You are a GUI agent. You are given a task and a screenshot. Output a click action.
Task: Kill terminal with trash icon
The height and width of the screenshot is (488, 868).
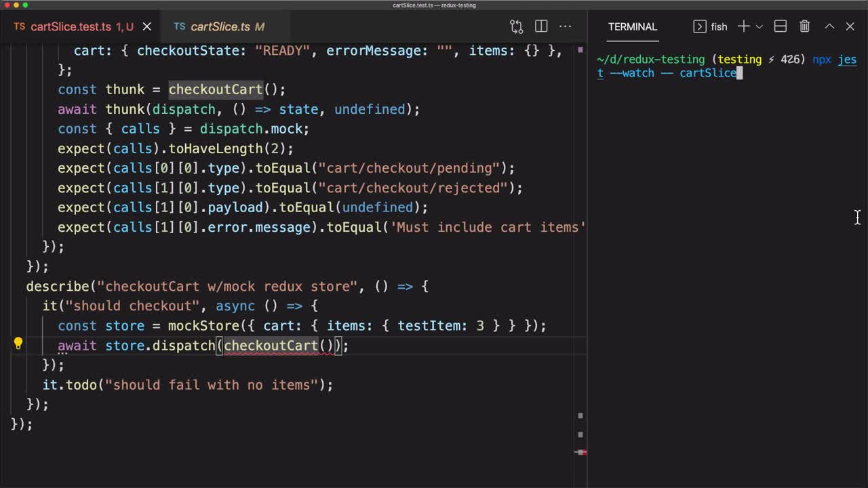(805, 26)
